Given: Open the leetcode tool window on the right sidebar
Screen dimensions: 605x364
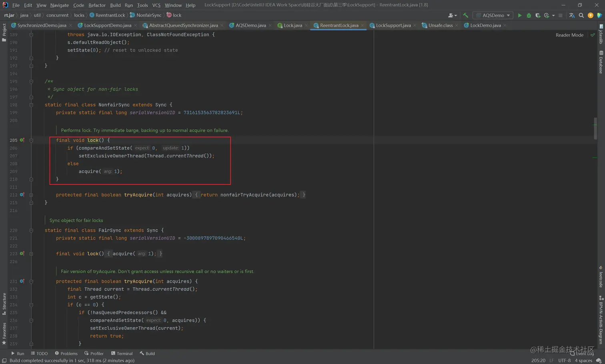Looking at the screenshot, I should (601, 277).
